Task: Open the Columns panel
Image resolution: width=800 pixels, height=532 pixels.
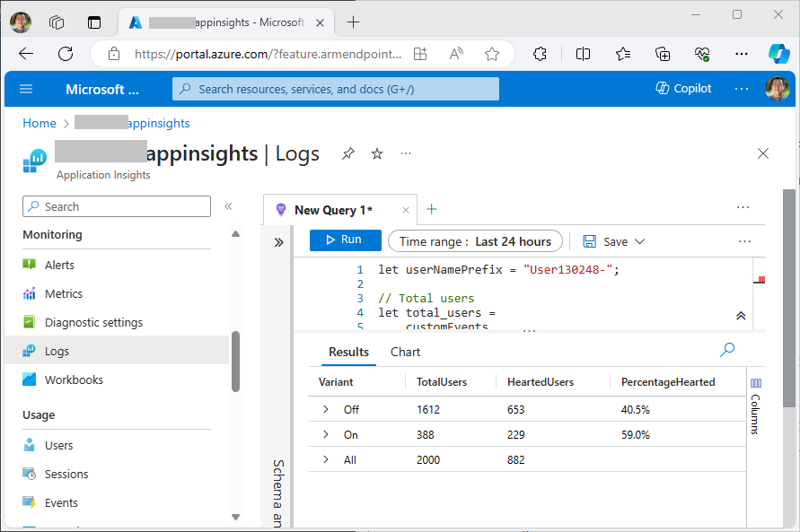Action: tap(756, 406)
